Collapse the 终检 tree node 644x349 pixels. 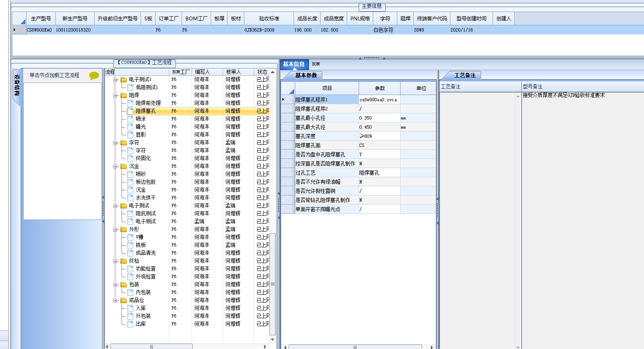click(x=116, y=261)
